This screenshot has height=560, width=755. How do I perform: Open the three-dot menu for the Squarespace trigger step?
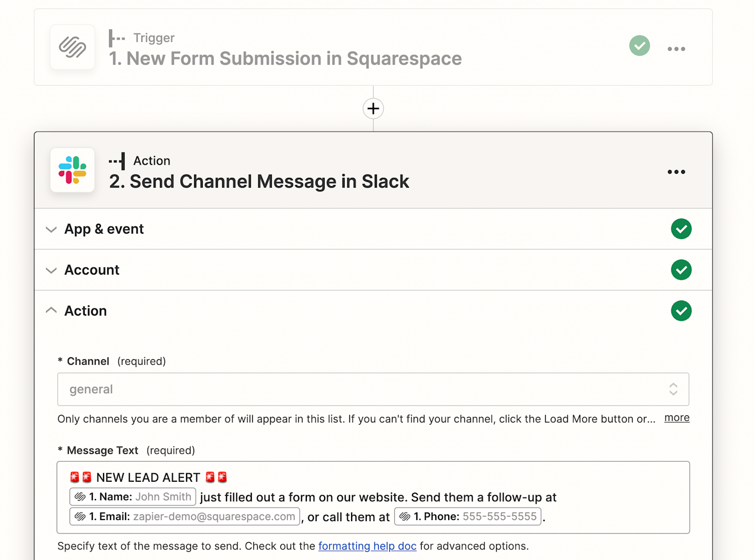(676, 49)
